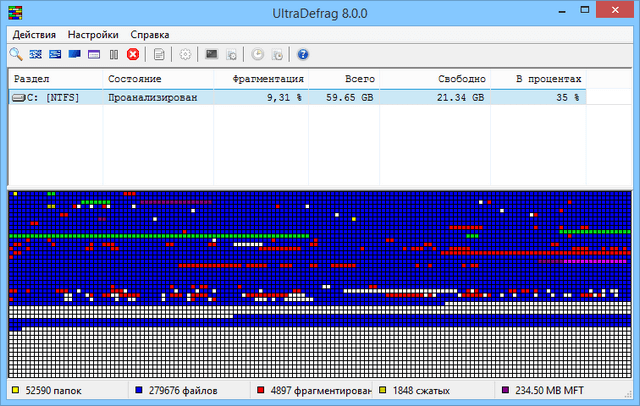Close the UltraDefrag window

coord(615,10)
